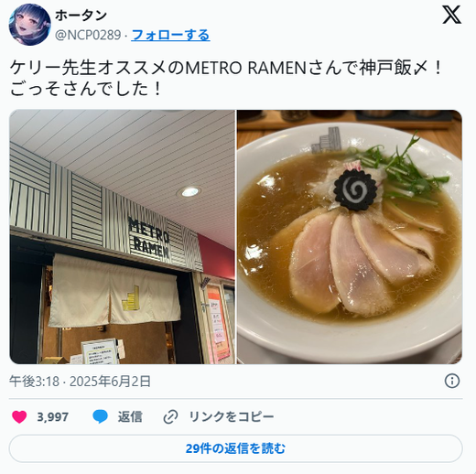Click the naruto fishcake in ramen photo
476x474 pixels.
click(x=355, y=189)
